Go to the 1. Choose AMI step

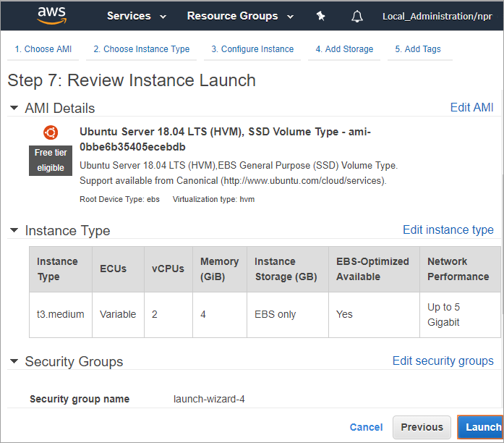click(43, 49)
